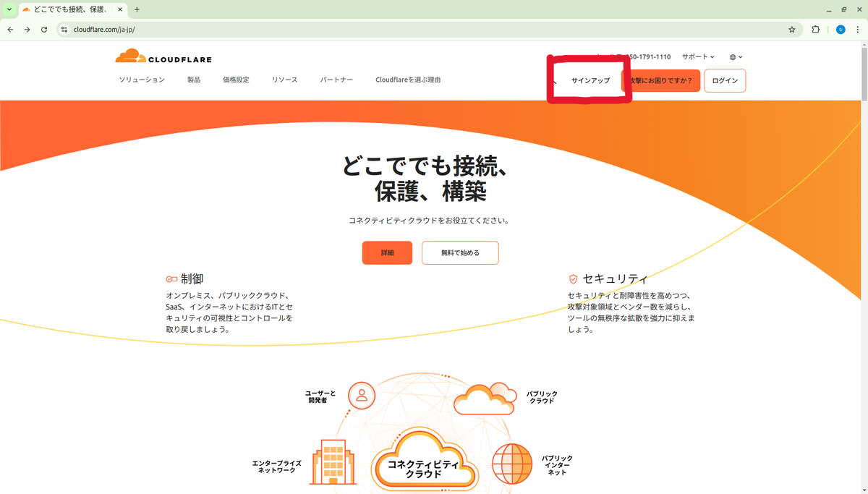Open the ソリューション menu
The width and height of the screenshot is (868, 494).
pyautogui.click(x=142, y=80)
